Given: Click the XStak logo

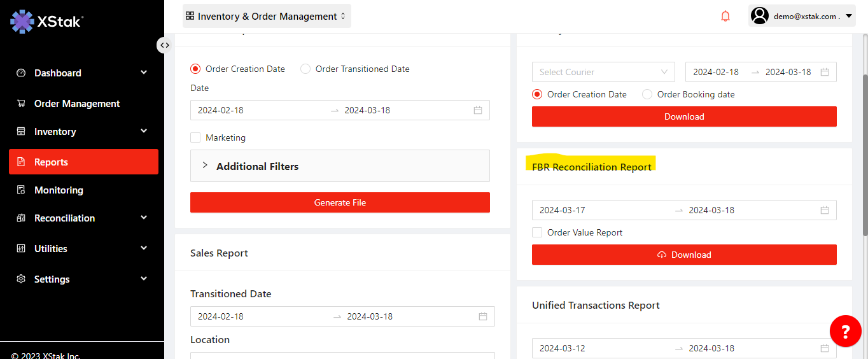Looking at the screenshot, I should (x=46, y=21).
